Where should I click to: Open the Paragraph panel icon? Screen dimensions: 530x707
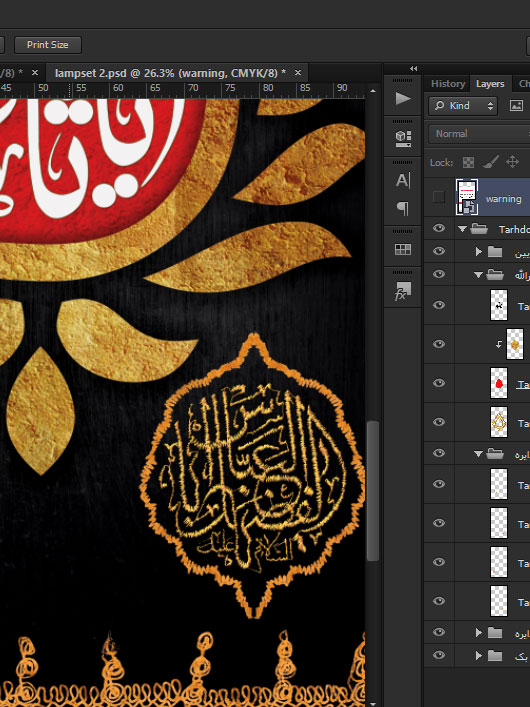click(403, 208)
